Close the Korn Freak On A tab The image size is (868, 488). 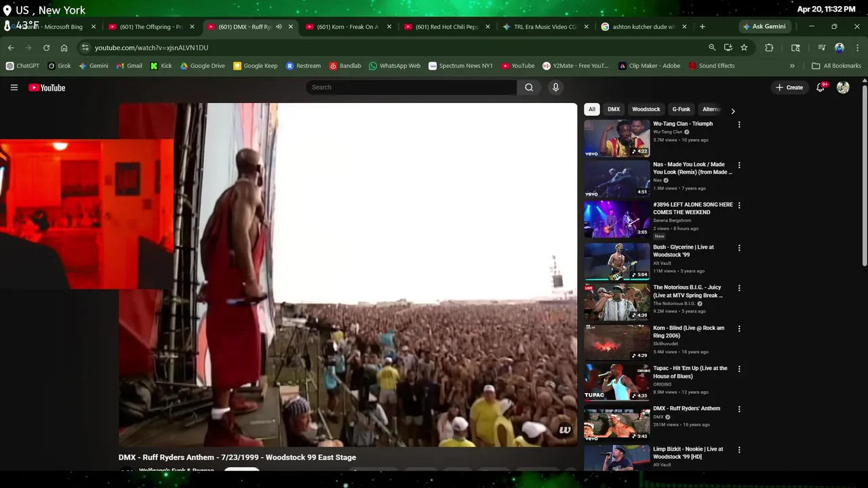point(389,26)
